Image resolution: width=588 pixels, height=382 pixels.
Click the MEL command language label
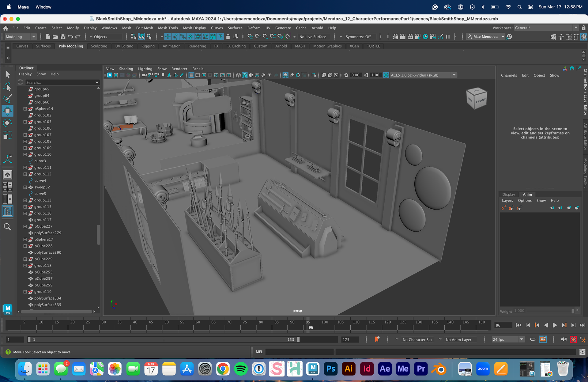point(259,352)
